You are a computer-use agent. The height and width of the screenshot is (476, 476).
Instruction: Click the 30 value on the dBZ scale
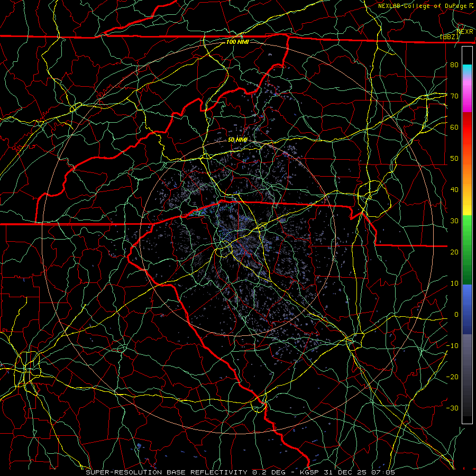(454, 221)
